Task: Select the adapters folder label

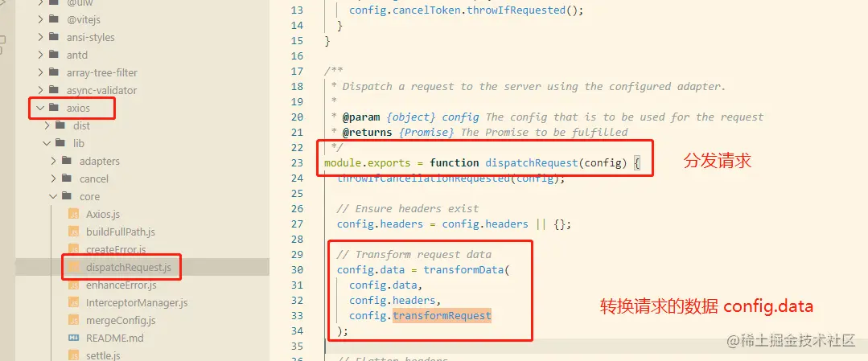Action: (x=100, y=161)
